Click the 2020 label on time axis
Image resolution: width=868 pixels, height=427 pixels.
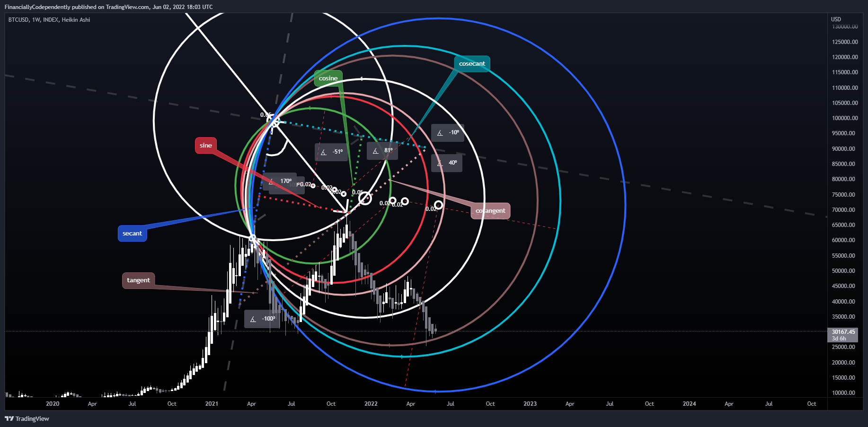point(53,404)
